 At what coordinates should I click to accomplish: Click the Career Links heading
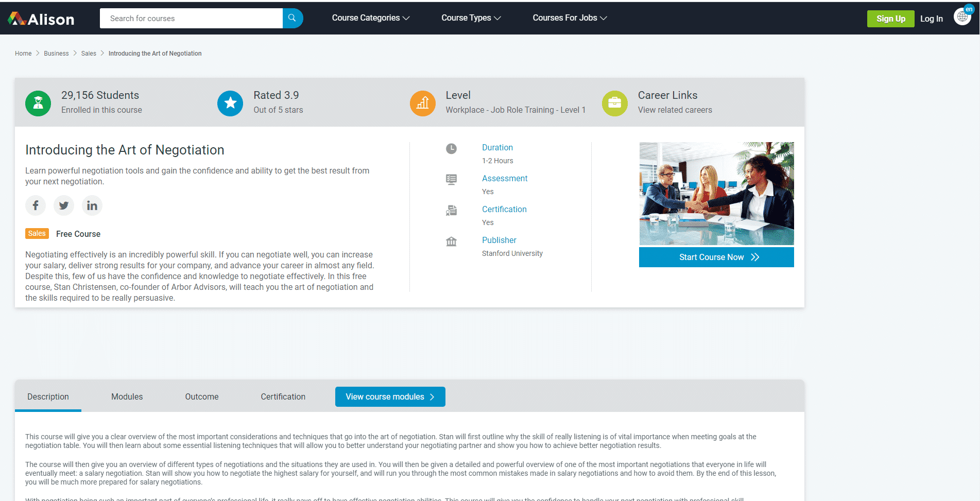(667, 95)
